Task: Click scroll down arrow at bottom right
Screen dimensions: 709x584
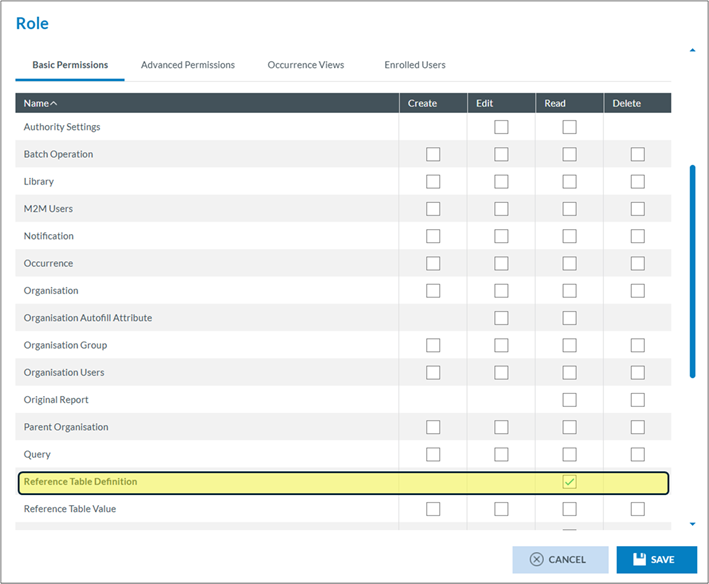Action: coord(692,523)
